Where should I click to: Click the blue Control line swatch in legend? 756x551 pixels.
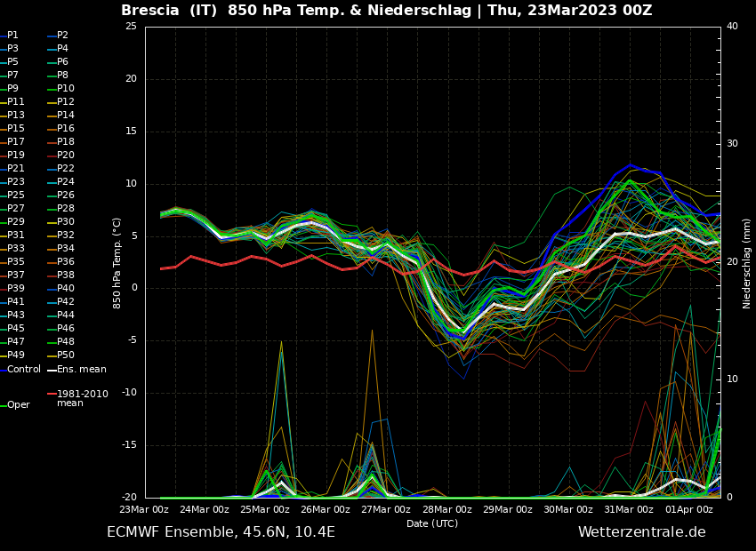tap(3, 370)
